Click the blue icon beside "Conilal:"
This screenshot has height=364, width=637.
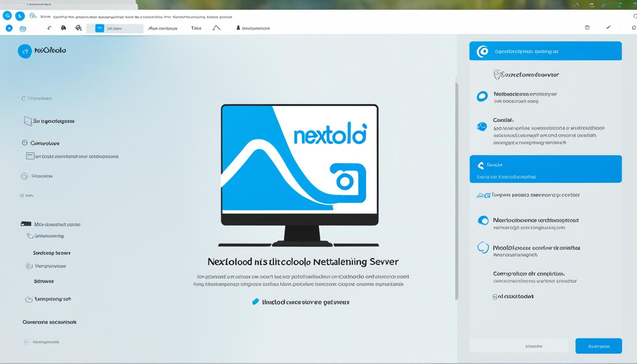click(482, 126)
